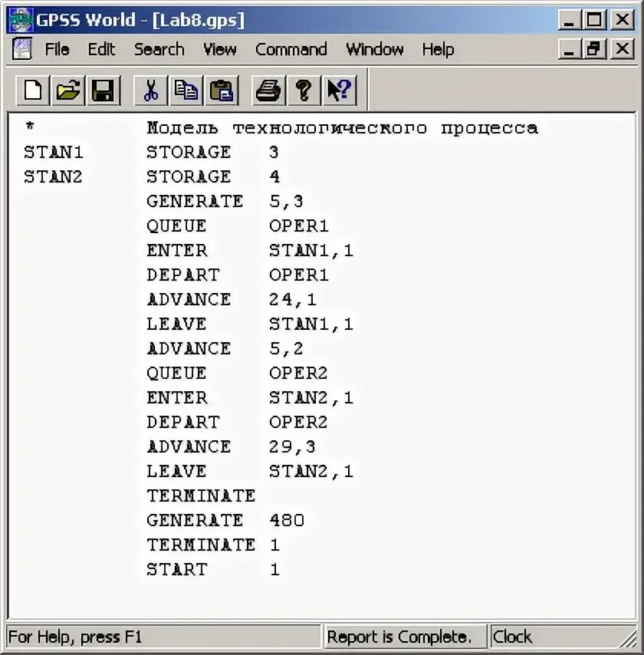This screenshot has width=644, height=655.
Task: Click the STAN2 label in the code
Action: tap(53, 176)
